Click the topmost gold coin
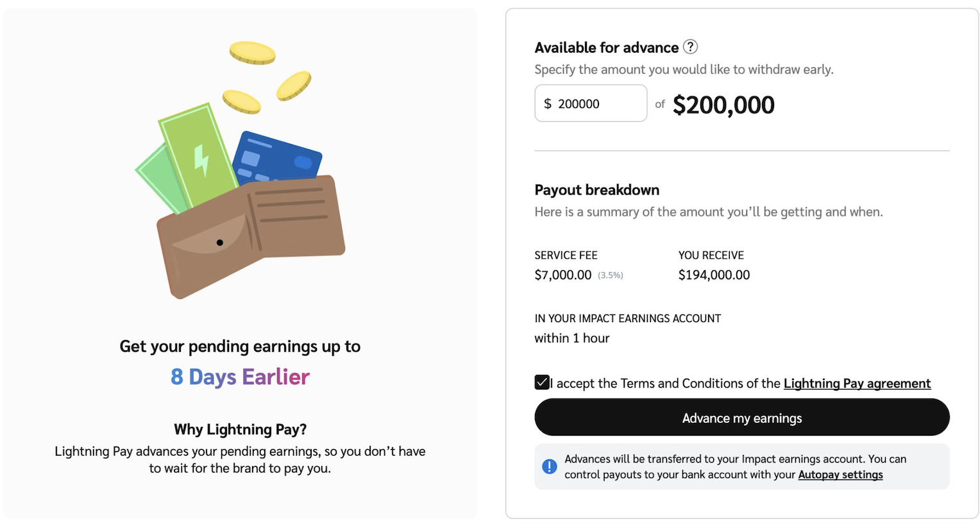 (253, 53)
